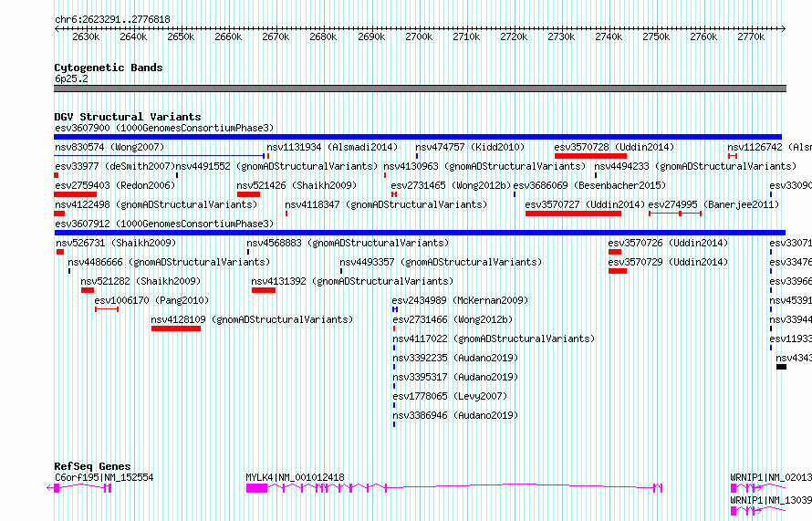Image resolution: width=812 pixels, height=521 pixels.
Task: Click the 2650k mark on ruler
Action: coord(181,36)
